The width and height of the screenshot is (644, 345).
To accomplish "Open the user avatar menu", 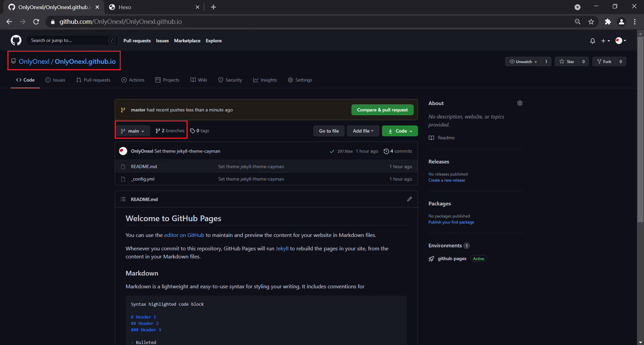I will click(x=621, y=41).
